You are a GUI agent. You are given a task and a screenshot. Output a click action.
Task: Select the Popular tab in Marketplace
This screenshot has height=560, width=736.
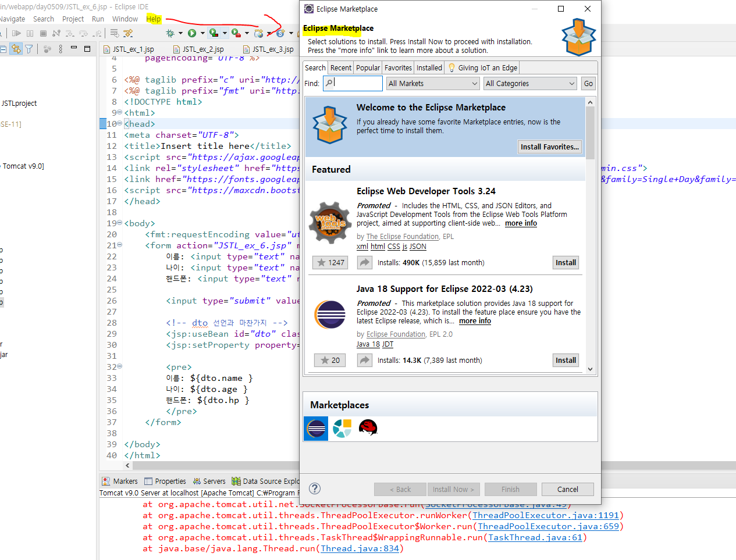click(368, 67)
